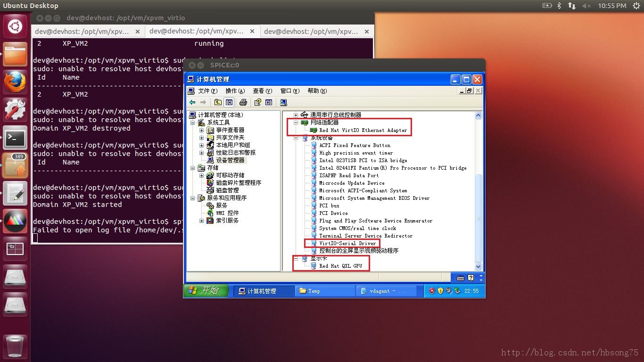Select 服务 under 服务和应用程序
Image resolution: width=644 pixels, height=362 pixels.
222,206
